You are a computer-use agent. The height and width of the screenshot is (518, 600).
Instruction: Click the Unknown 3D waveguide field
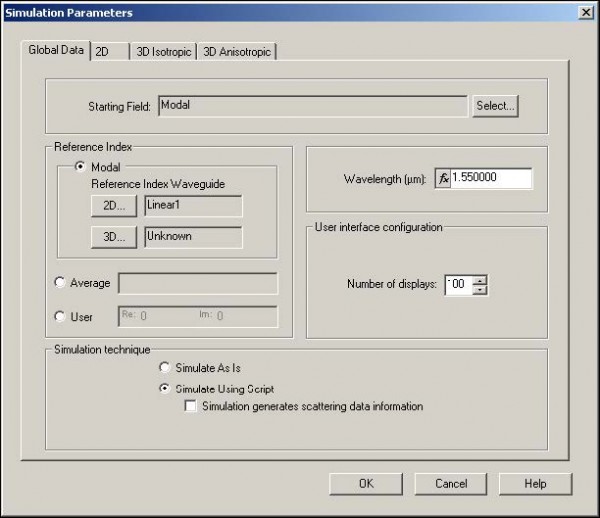tap(193, 237)
